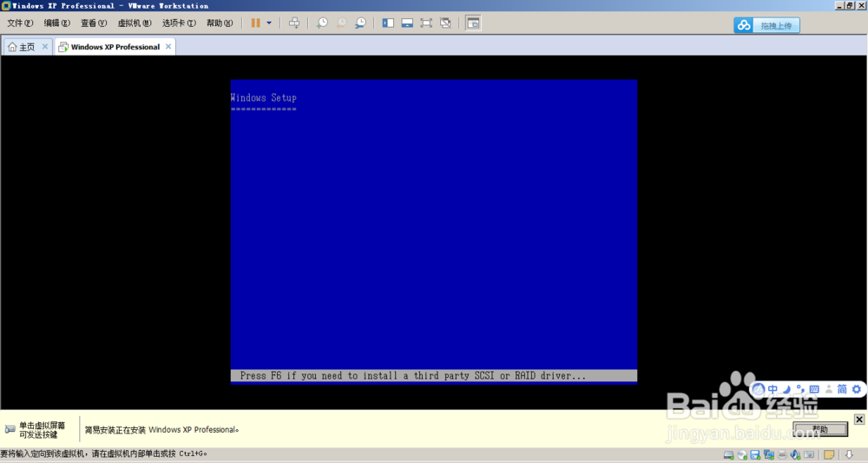Toggle Chinese/English input mode 中
868x463 pixels.
click(x=773, y=389)
